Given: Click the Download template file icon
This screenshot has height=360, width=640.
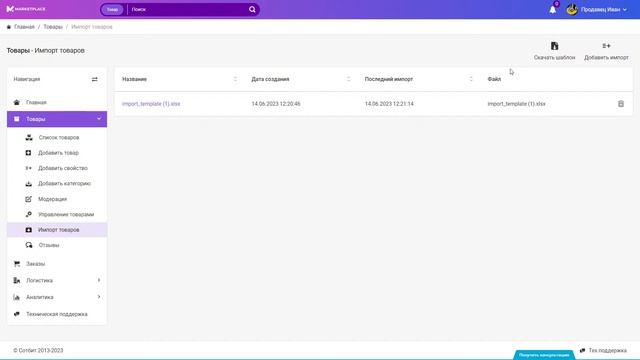Looking at the screenshot, I should [x=554, y=46].
